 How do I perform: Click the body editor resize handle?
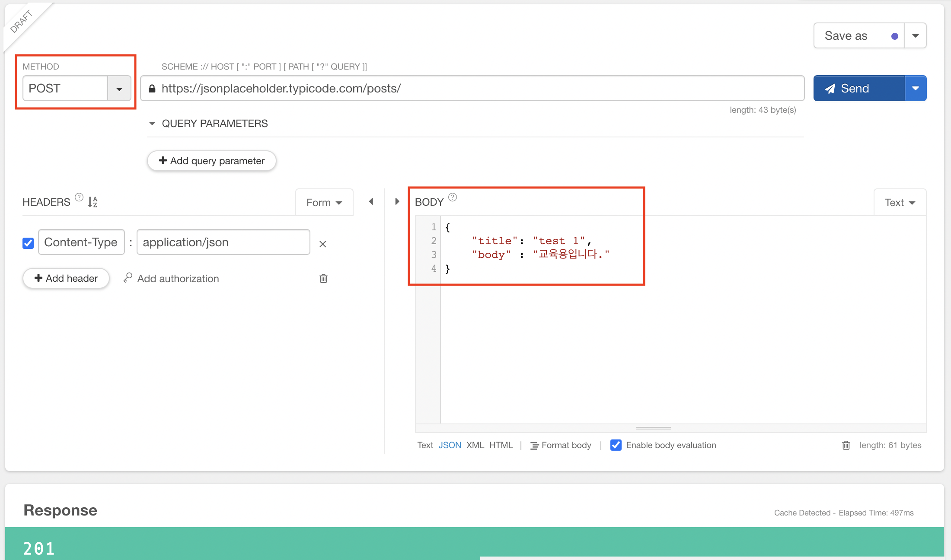click(654, 428)
